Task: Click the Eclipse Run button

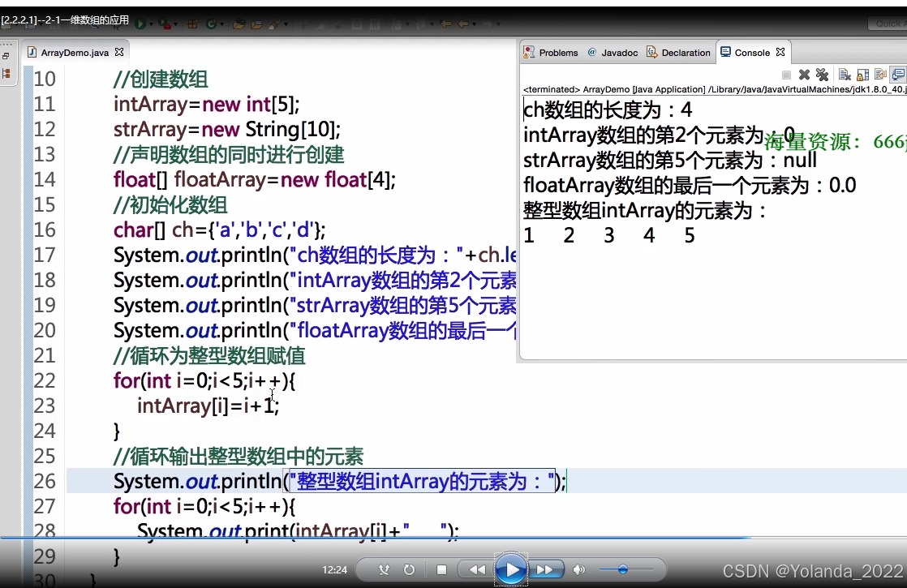Action: click(x=140, y=24)
